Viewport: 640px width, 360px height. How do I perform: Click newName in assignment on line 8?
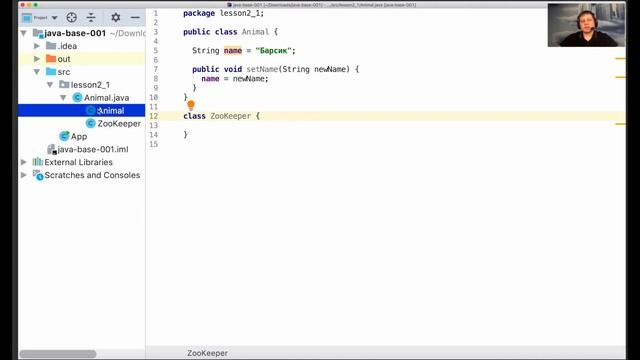tap(249, 79)
